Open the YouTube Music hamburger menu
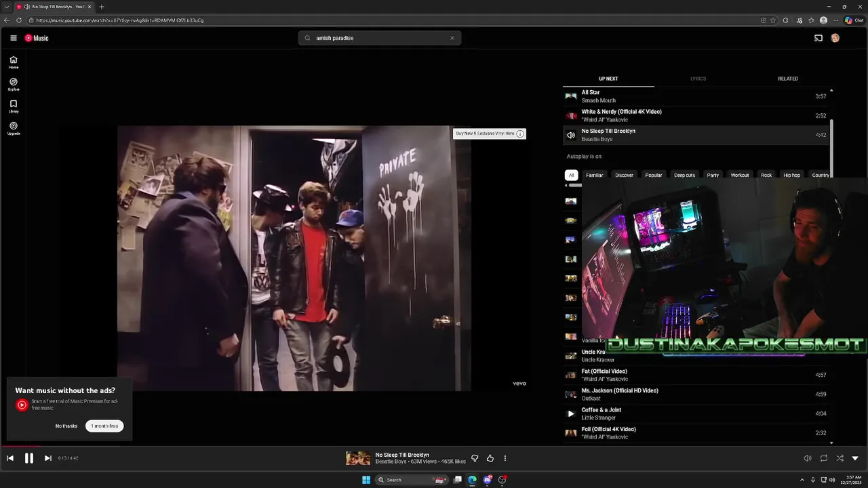 coord(14,38)
